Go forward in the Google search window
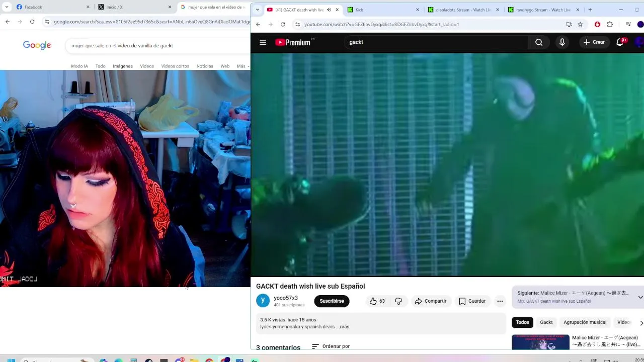Image resolution: width=644 pixels, height=362 pixels. (x=20, y=22)
